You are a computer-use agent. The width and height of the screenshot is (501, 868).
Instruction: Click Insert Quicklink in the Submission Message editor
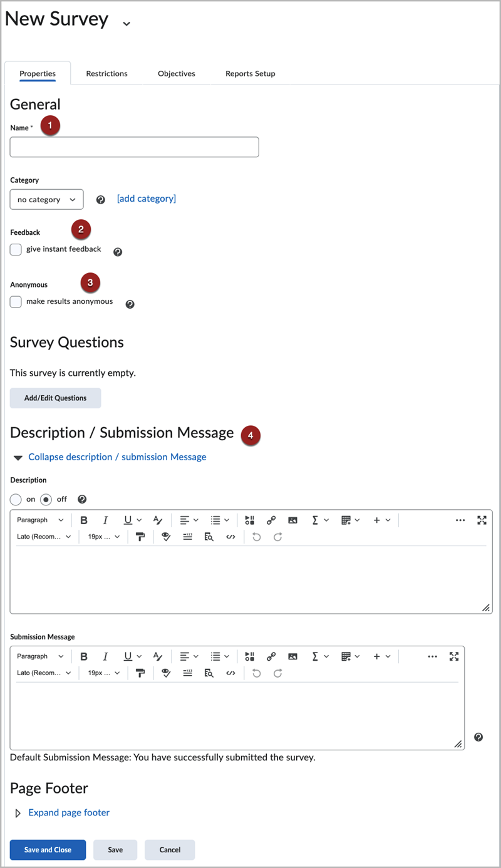271,656
